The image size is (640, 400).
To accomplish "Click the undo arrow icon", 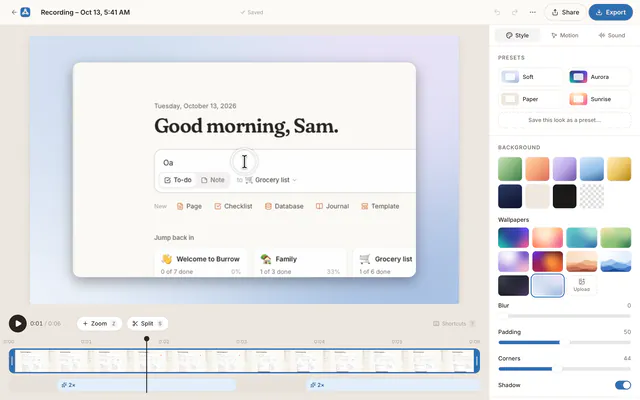I will pyautogui.click(x=497, y=12).
